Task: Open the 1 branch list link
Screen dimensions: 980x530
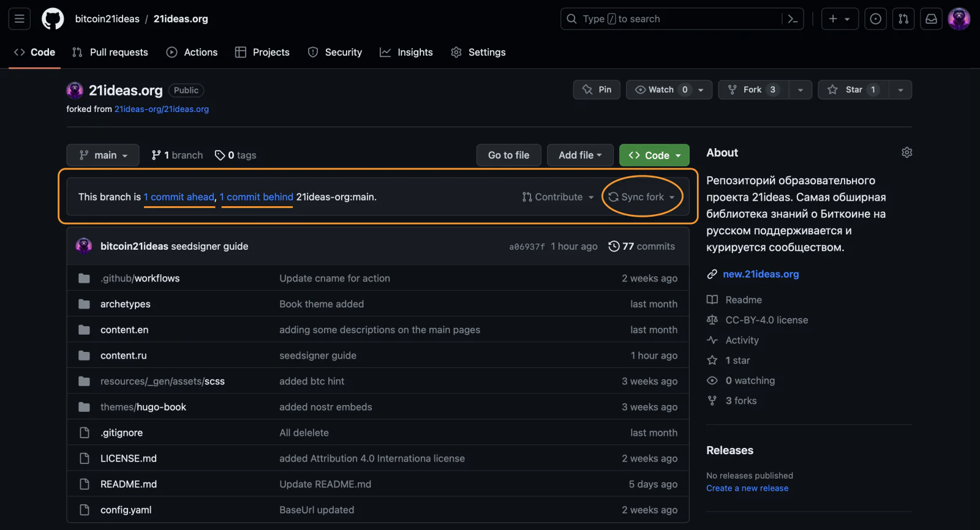Action: pos(177,155)
